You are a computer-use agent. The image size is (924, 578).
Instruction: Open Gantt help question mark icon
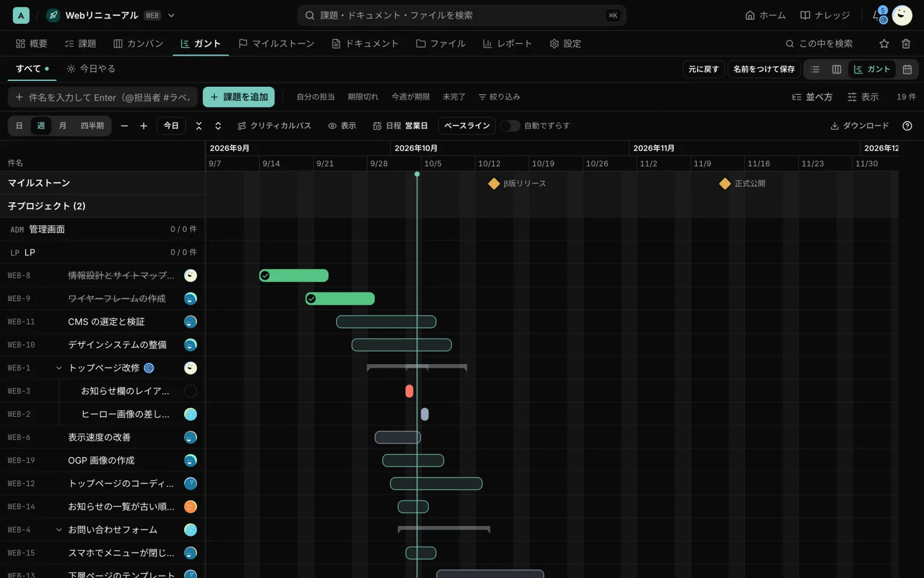coord(907,126)
